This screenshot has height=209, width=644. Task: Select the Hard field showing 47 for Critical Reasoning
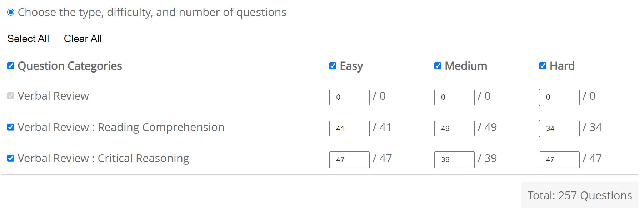[x=559, y=160]
